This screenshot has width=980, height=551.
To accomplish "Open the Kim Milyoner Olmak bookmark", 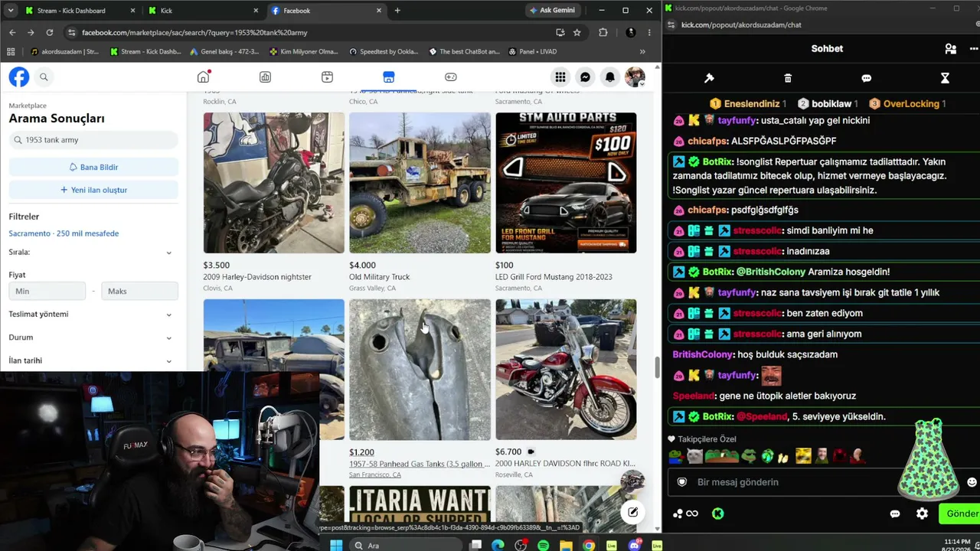I will (304, 52).
